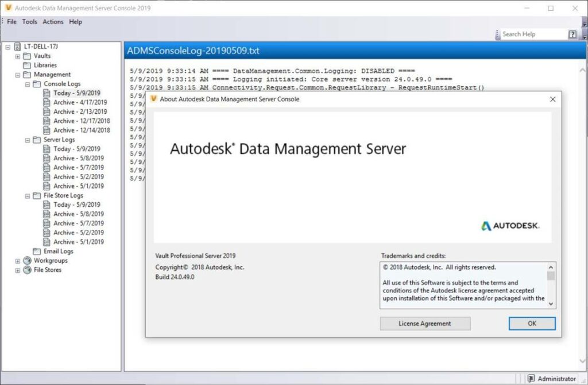588x385 pixels.
Task: Select Archive - 5/7/2019 under File Store Logs
Action: [78, 224]
